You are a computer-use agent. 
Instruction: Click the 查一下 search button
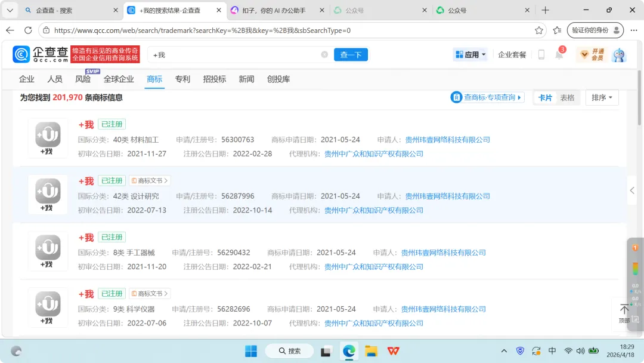tap(351, 55)
